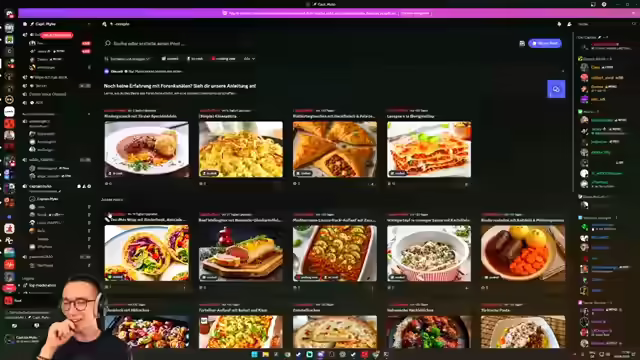The width and height of the screenshot is (640, 360).
Task: Open the Blätterteigtaschen post image
Action: [335, 149]
